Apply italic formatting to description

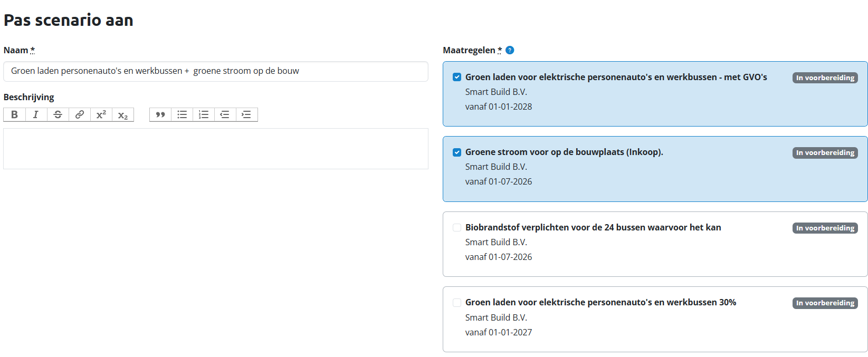(36, 114)
